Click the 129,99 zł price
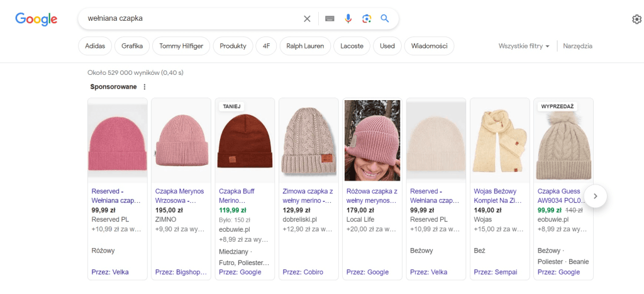The image size is (644, 294). pos(296,210)
